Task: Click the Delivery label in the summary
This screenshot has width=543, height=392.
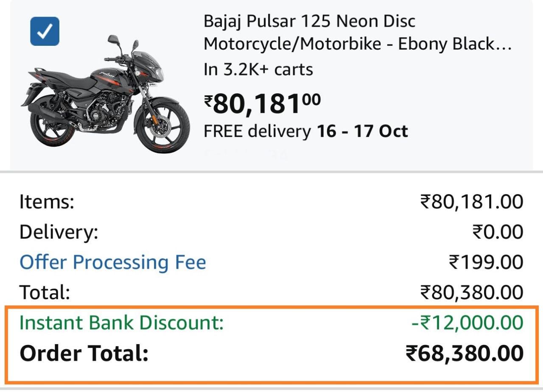Action: [59, 232]
